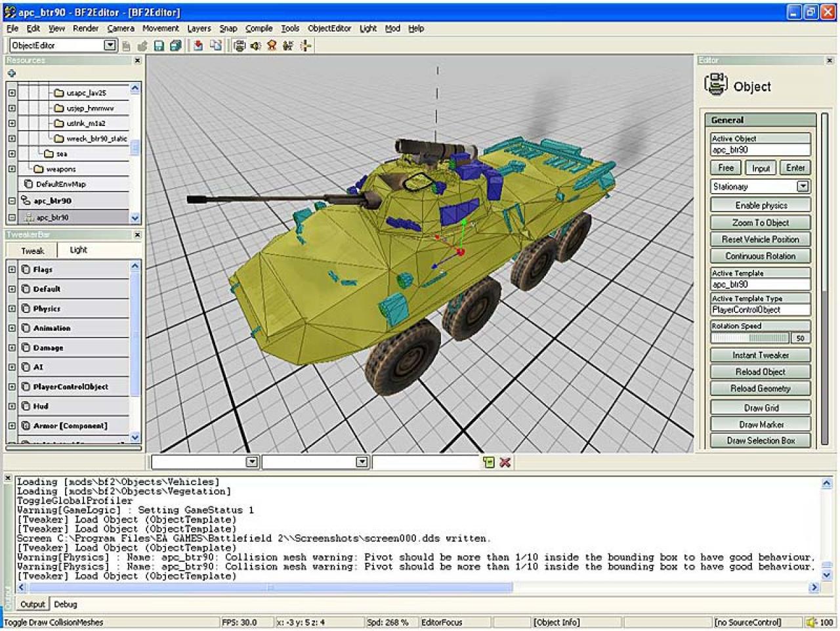The height and width of the screenshot is (631, 840).
Task: Expand the Damage tweaker group
Action: [12, 347]
